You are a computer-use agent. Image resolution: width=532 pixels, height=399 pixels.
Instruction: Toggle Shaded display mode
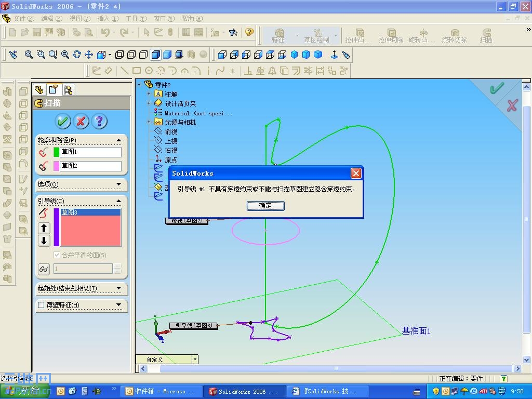coord(168,55)
